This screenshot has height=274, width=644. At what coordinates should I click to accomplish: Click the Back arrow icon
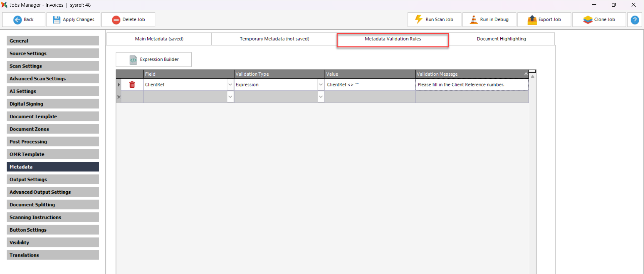[17, 20]
